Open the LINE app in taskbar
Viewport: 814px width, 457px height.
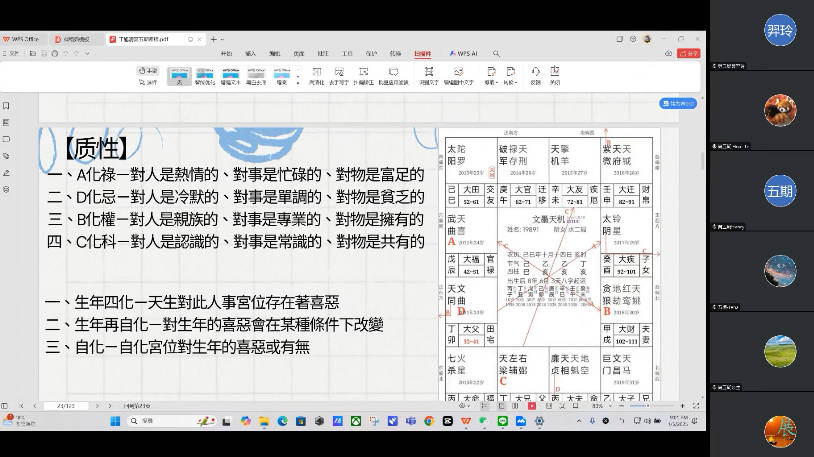click(x=502, y=421)
